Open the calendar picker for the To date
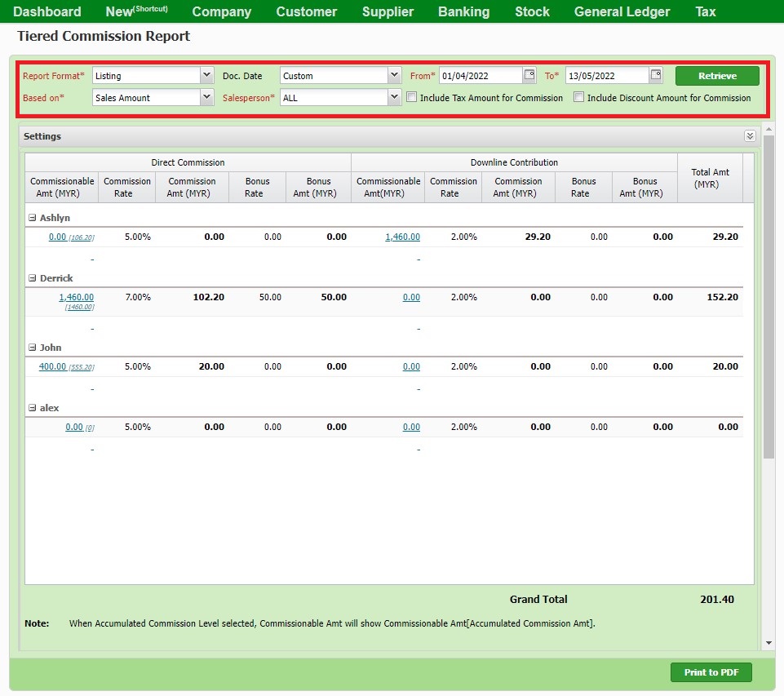784x696 pixels. tap(657, 75)
